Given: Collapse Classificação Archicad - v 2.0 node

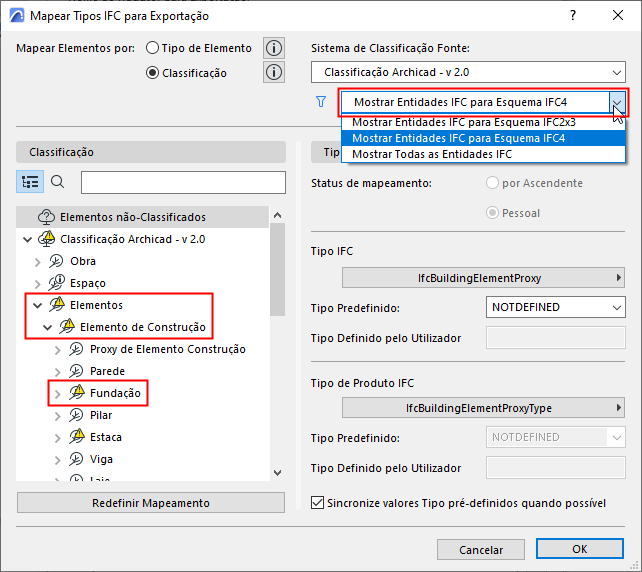Looking at the screenshot, I should [x=27, y=239].
